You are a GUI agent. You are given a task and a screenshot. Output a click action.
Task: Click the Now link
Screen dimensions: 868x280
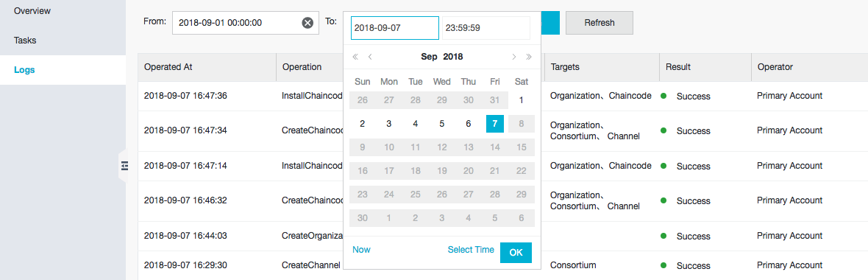point(361,250)
